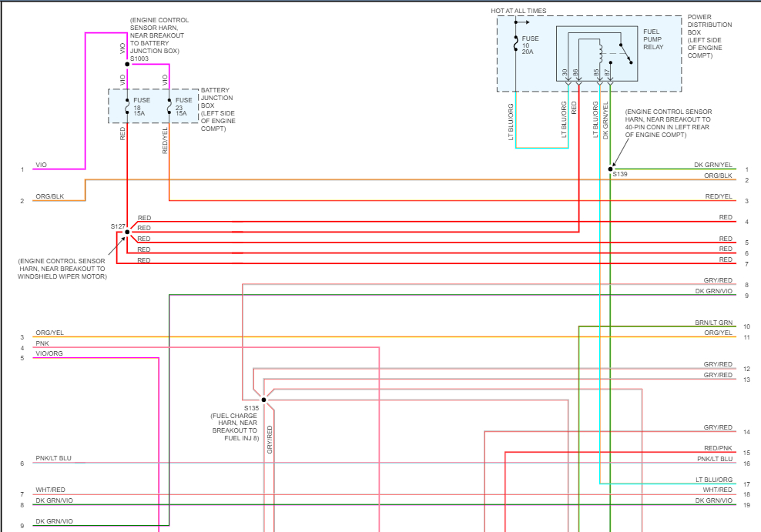Select the RED/PNK wire label on right
Viewport: 761px width, 532px height.
[x=718, y=448]
